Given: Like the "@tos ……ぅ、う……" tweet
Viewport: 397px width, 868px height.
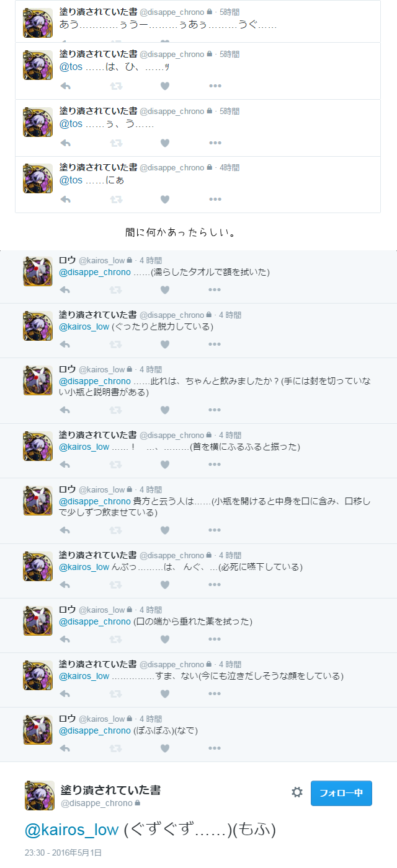Looking at the screenshot, I should click(165, 143).
